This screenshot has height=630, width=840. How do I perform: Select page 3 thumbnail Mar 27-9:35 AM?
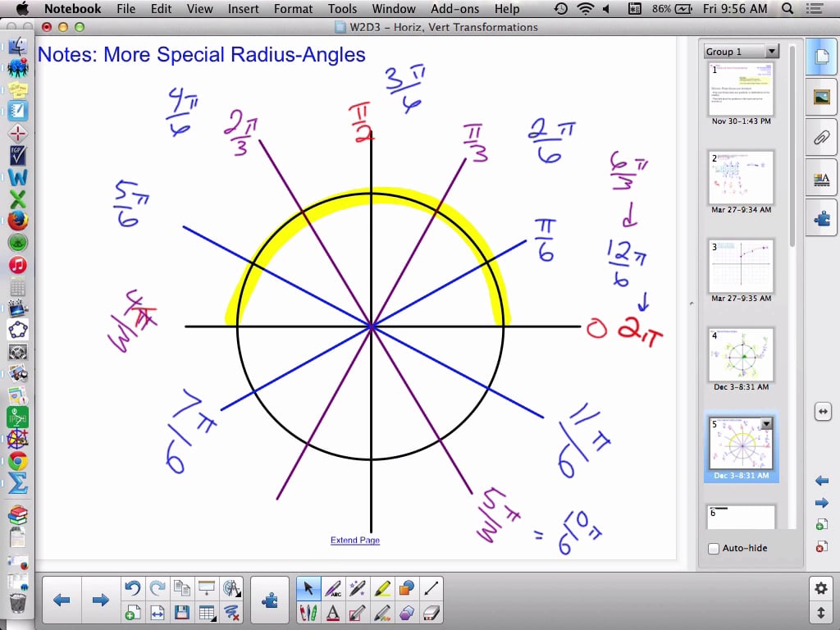(741, 267)
